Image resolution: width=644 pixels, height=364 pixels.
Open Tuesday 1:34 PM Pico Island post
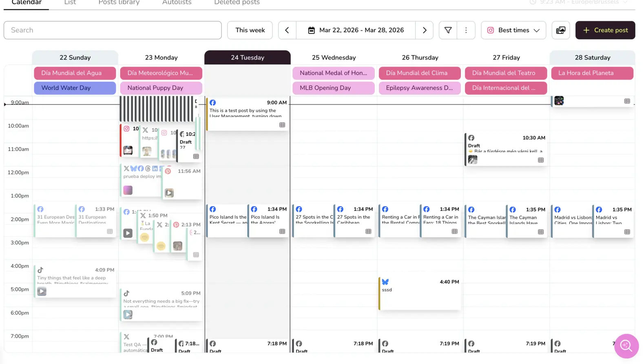pyautogui.click(x=268, y=220)
